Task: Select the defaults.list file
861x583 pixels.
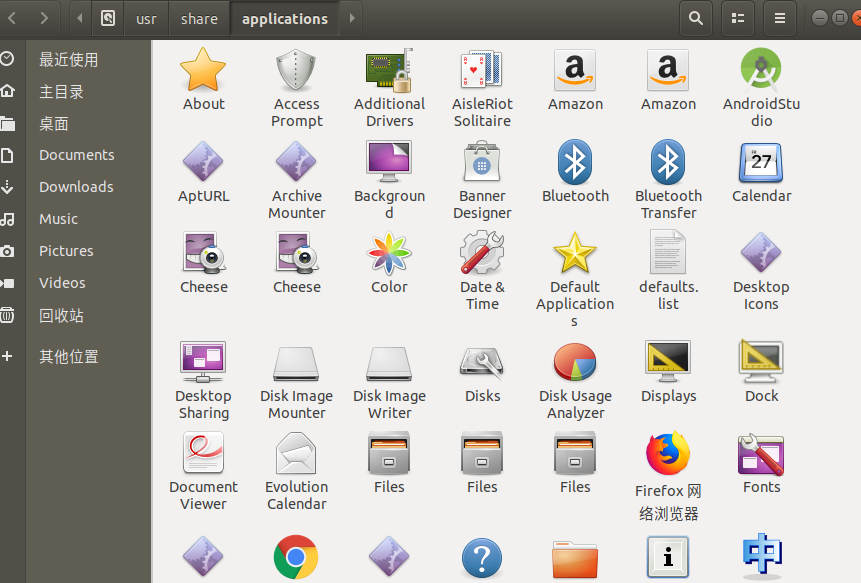Action: (x=668, y=254)
